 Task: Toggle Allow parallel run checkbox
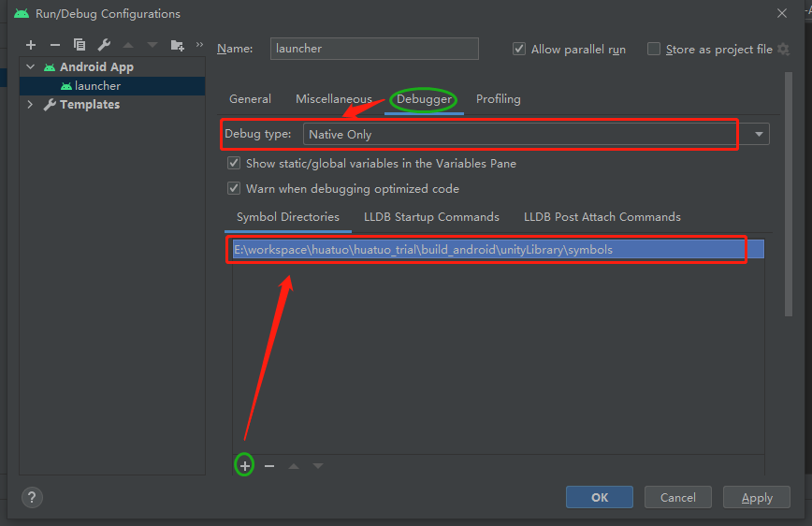tap(519, 49)
